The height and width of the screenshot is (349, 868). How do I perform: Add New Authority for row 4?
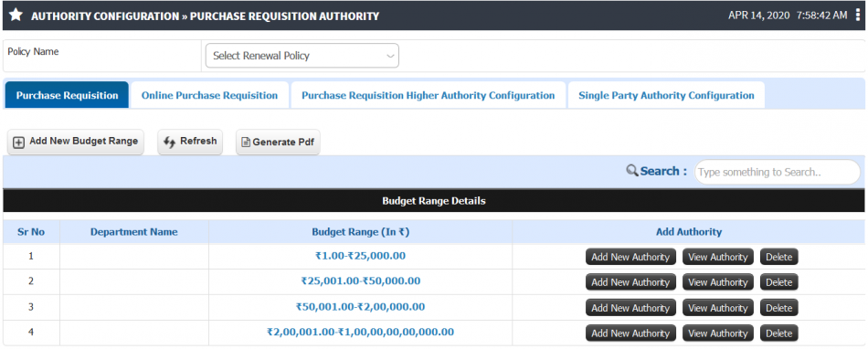click(630, 333)
